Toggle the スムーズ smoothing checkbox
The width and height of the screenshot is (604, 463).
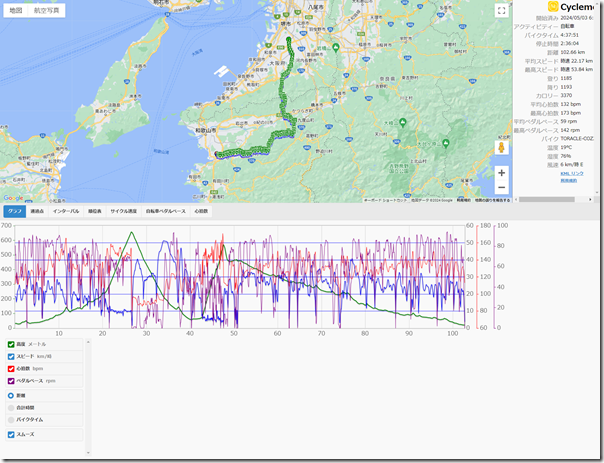11,434
